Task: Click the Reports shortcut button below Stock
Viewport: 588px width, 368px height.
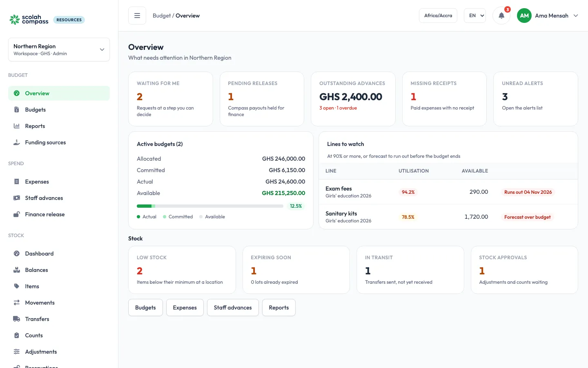Action: pos(279,307)
